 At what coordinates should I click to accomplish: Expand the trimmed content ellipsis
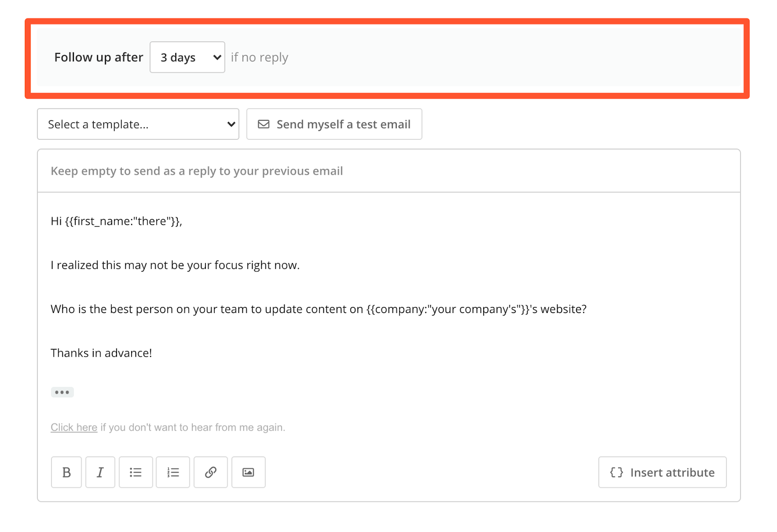pyautogui.click(x=62, y=392)
